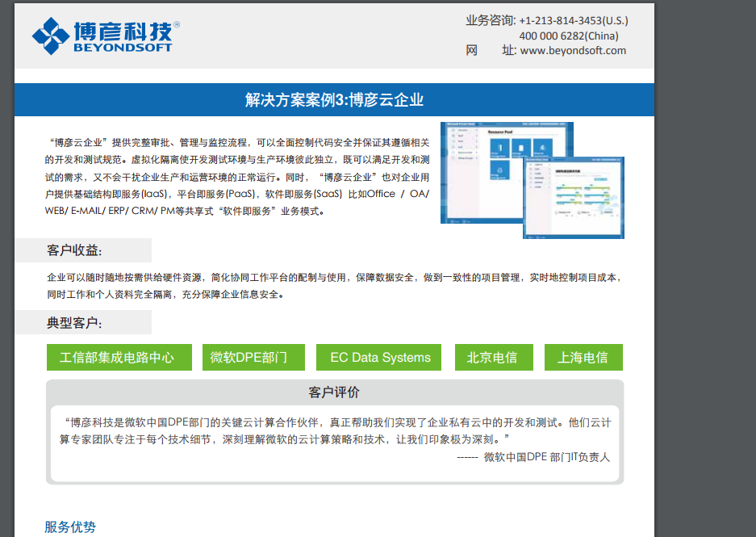Click the customer testimonial quote paragraph

click(x=335, y=431)
